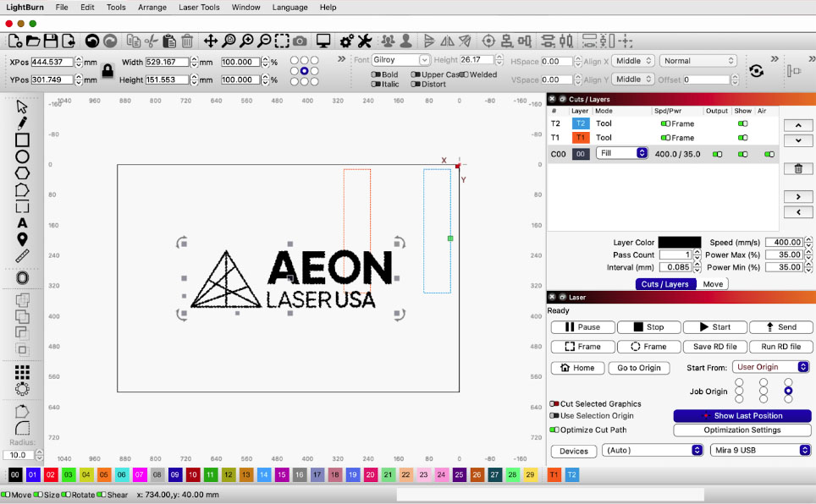Open the Grid Array tool
Viewport: 816px width, 504px height.
click(22, 372)
